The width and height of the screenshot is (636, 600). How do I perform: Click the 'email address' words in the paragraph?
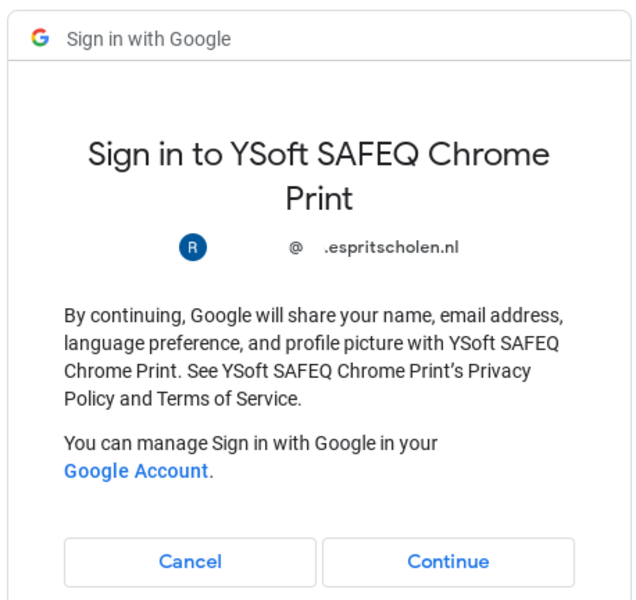(x=502, y=316)
